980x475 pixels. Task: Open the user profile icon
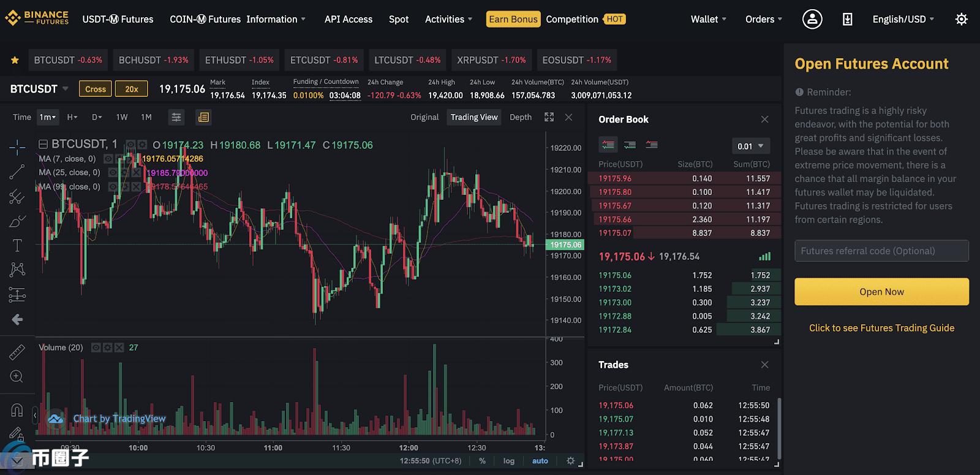(x=812, y=19)
